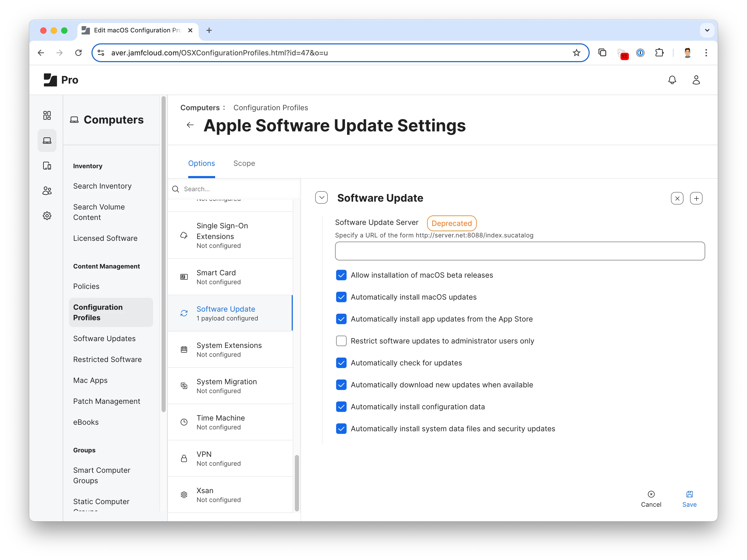This screenshot has height=560, width=747.
Task: Open the tab copy icon beside address bar
Action: (602, 53)
